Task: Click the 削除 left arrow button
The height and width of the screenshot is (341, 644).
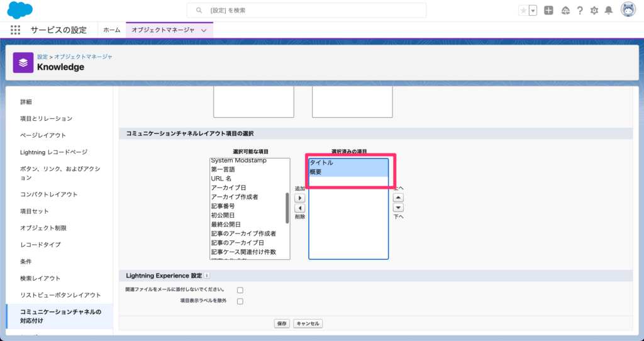Action: point(300,208)
